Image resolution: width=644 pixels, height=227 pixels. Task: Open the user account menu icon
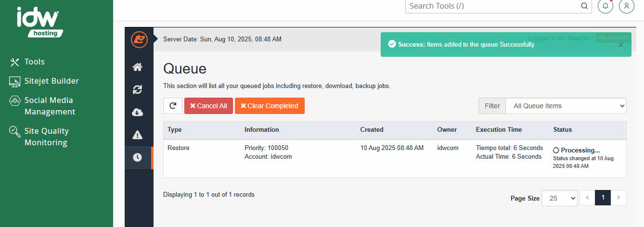pyautogui.click(x=626, y=6)
